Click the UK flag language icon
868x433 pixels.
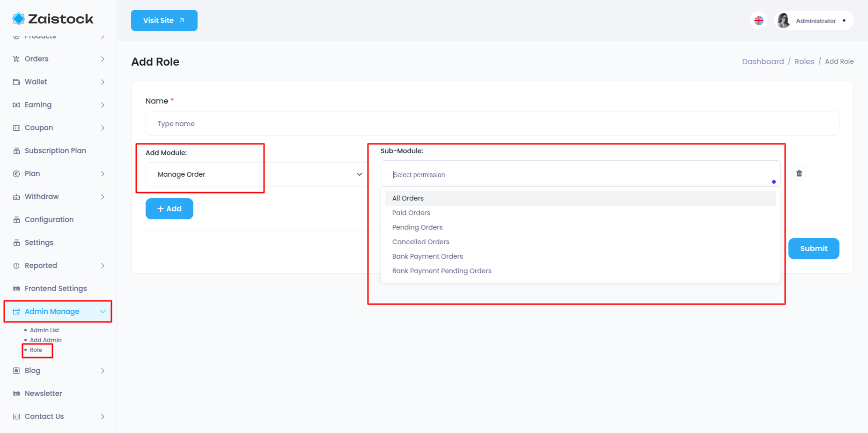[759, 21]
